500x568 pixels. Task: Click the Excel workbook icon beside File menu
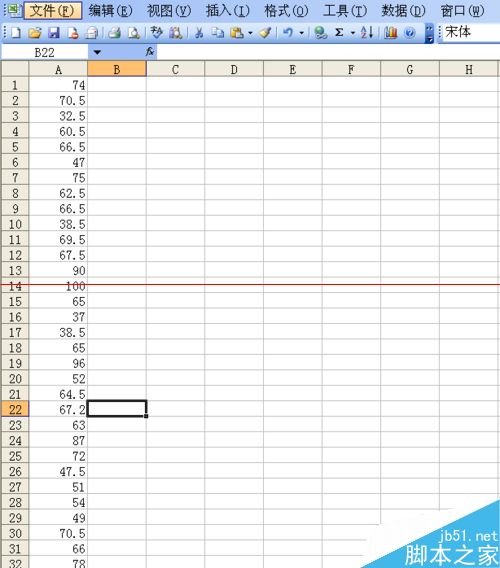14,11
